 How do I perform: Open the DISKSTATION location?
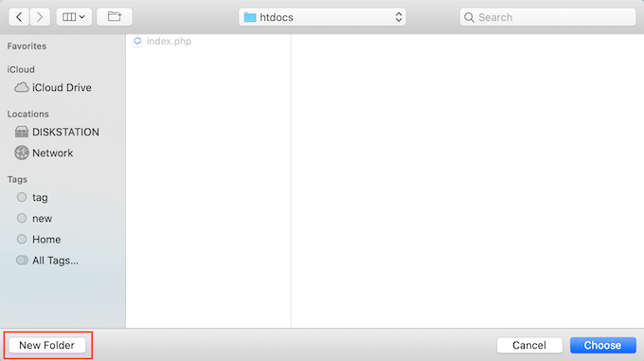57,132
